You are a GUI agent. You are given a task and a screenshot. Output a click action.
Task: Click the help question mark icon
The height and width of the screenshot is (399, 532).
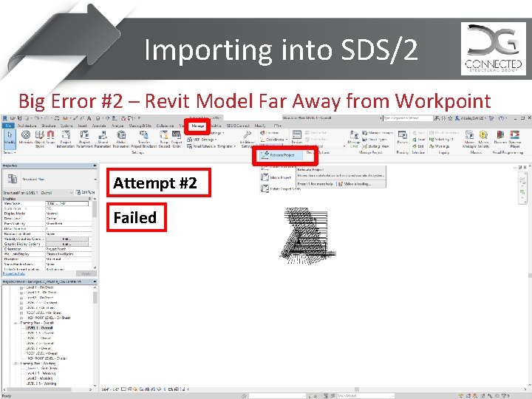point(501,118)
